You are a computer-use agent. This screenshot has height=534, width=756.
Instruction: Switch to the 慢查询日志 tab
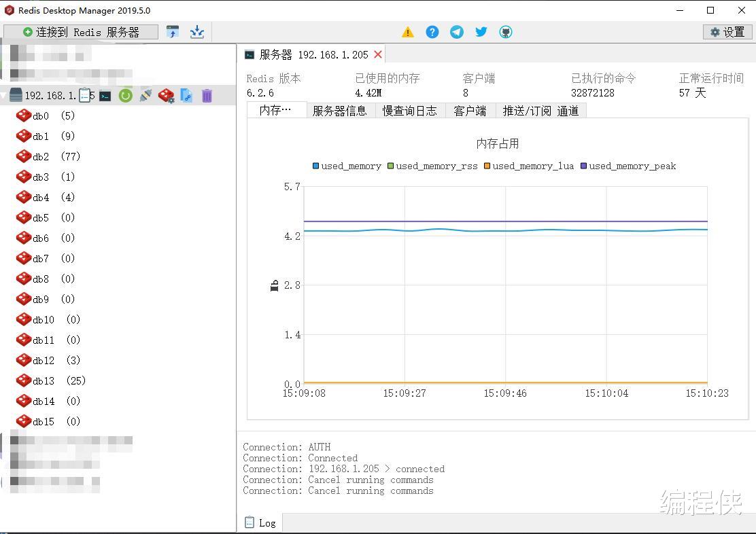[x=410, y=111]
